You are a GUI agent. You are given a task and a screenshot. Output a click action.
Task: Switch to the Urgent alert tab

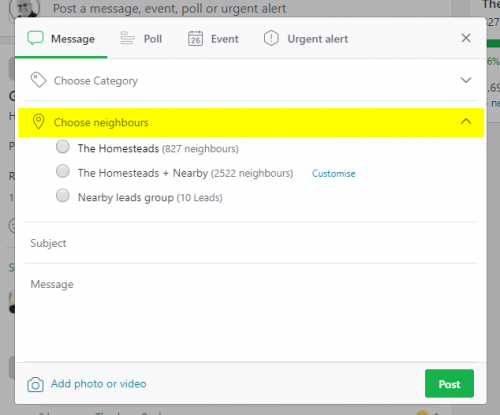(306, 39)
